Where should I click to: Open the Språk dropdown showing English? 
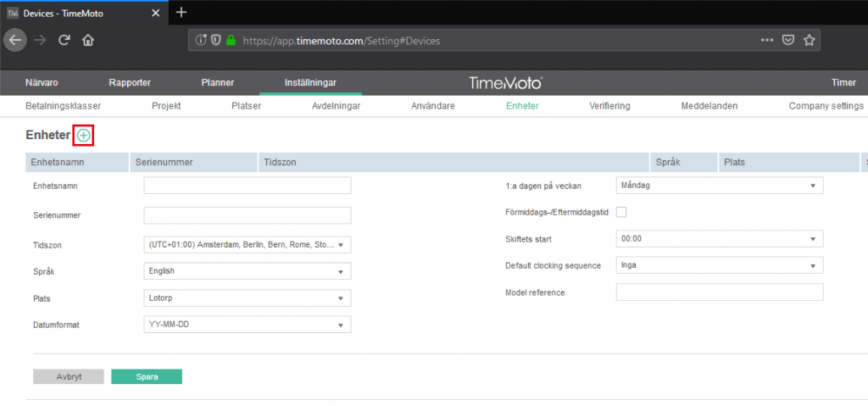(x=247, y=271)
